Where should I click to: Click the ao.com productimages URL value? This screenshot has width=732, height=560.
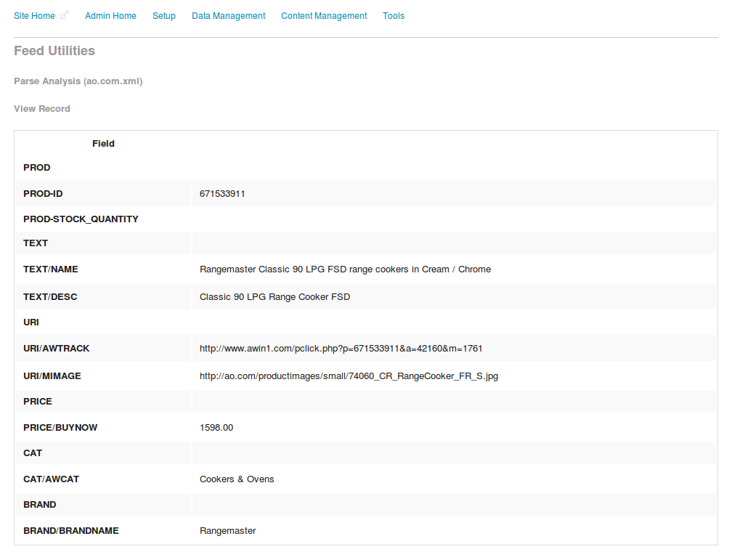(349, 376)
